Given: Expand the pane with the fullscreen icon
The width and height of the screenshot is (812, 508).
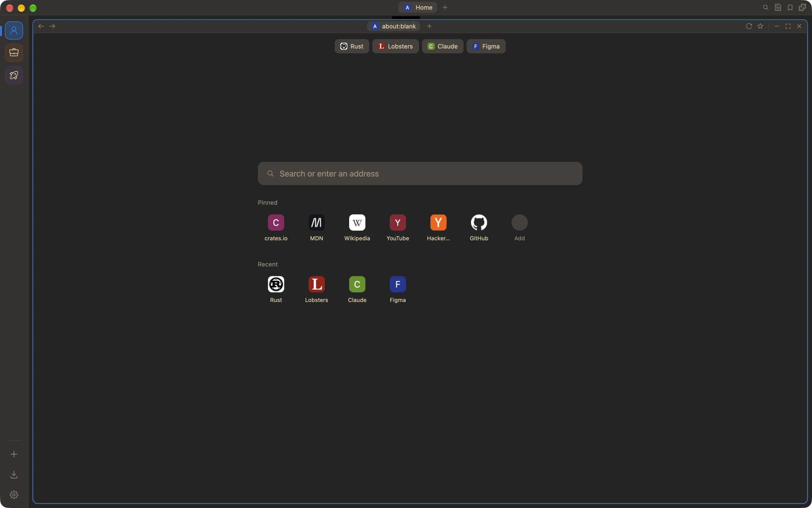Looking at the screenshot, I should (x=788, y=26).
